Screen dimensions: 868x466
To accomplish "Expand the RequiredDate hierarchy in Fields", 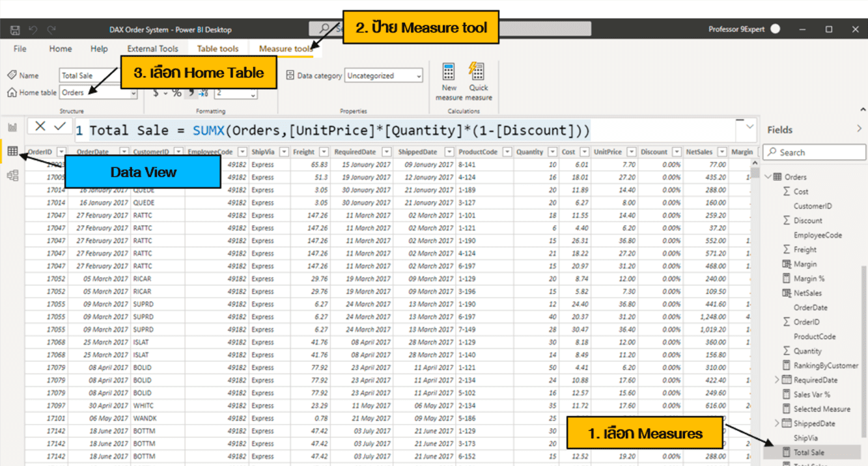I will [x=777, y=379].
